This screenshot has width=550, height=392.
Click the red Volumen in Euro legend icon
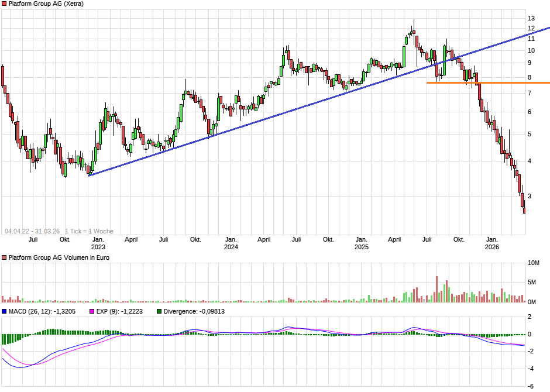click(x=4, y=257)
